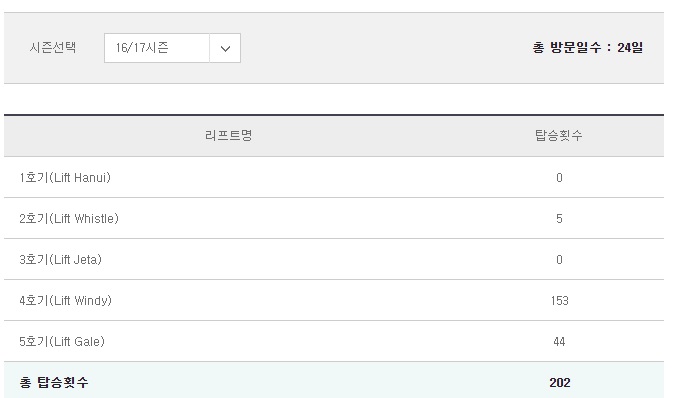Image resolution: width=677 pixels, height=398 pixels.
Task: Select the 5호기(Lift Gale) row name
Action: [x=62, y=341]
